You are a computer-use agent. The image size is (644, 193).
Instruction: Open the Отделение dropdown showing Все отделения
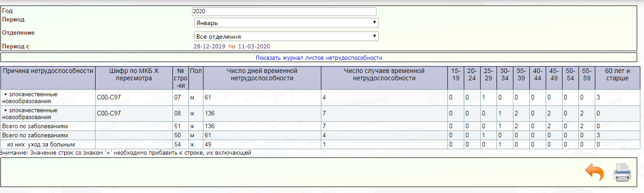click(286, 37)
